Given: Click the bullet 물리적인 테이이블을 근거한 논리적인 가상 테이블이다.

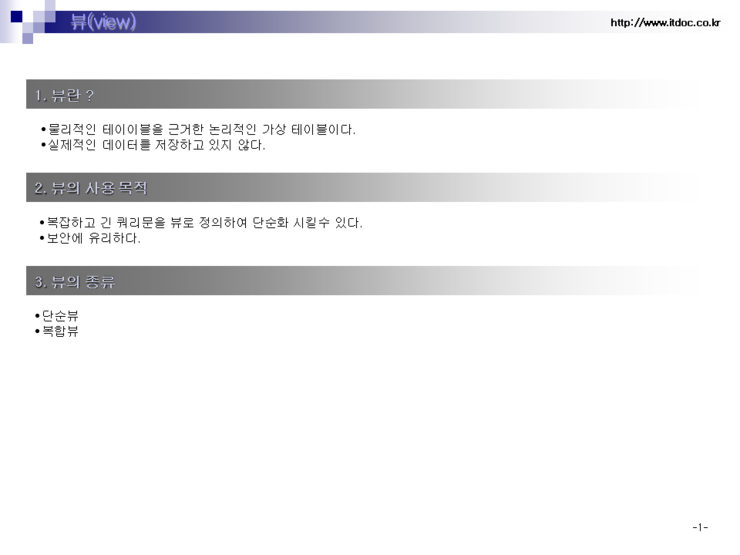Looking at the screenshot, I should [x=198, y=129].
